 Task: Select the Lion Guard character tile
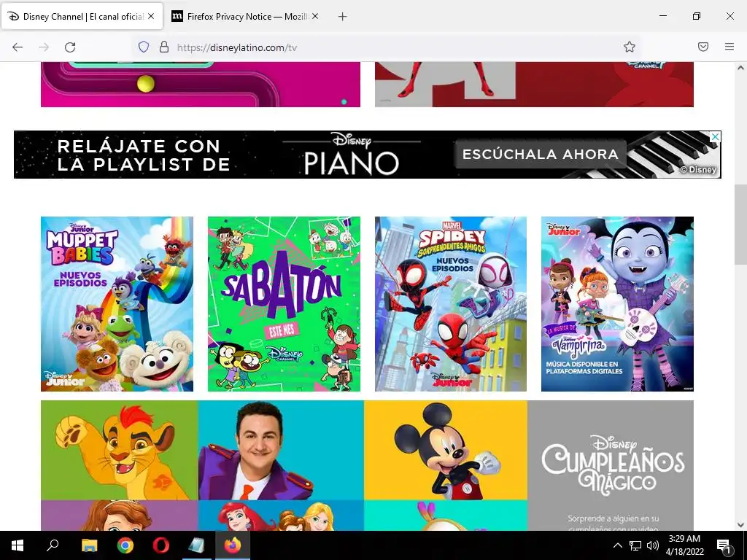[119, 450]
